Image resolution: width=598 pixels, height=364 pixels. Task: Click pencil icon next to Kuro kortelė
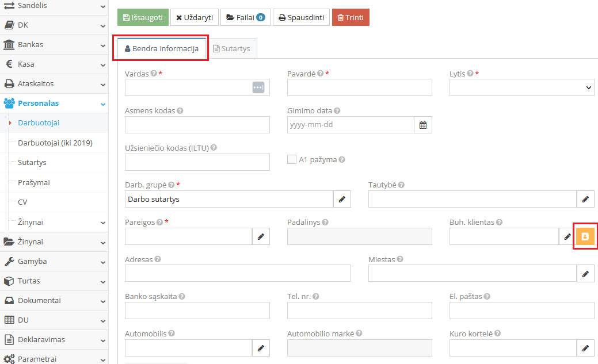click(585, 348)
